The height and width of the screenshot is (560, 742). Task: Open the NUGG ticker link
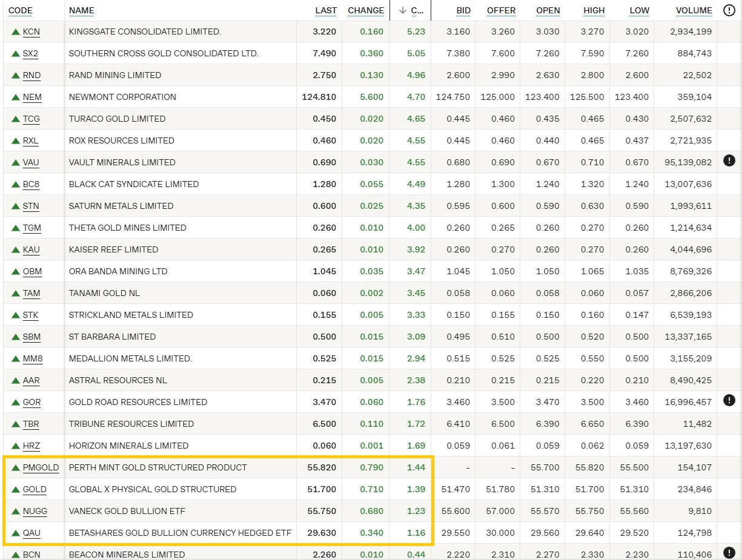35,511
